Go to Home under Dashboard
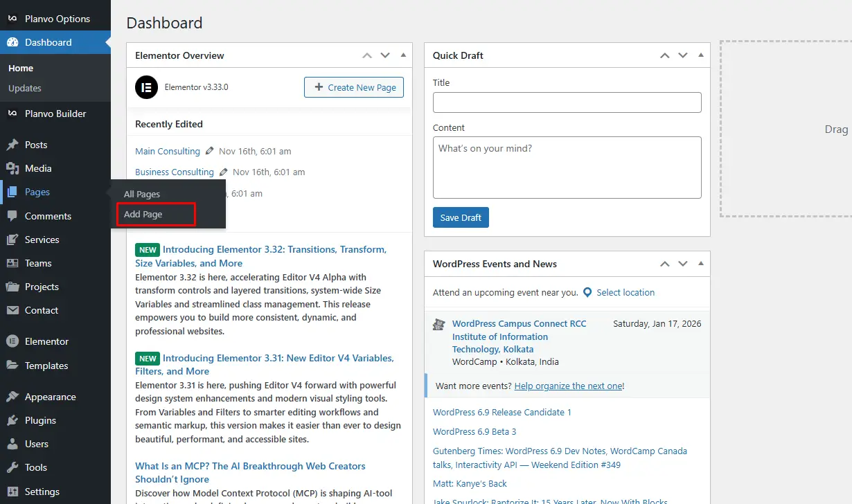Image resolution: width=852 pixels, height=504 pixels. point(21,68)
